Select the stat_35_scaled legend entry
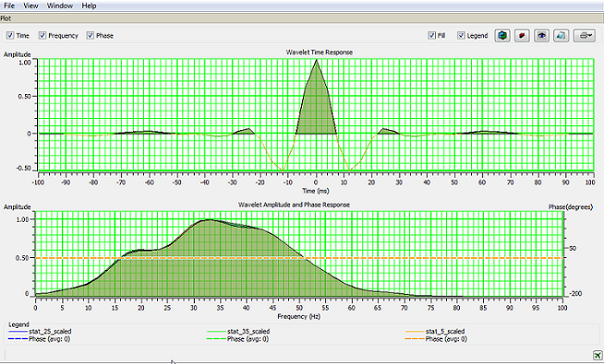Viewport: 604px width, 364px height. (x=249, y=331)
